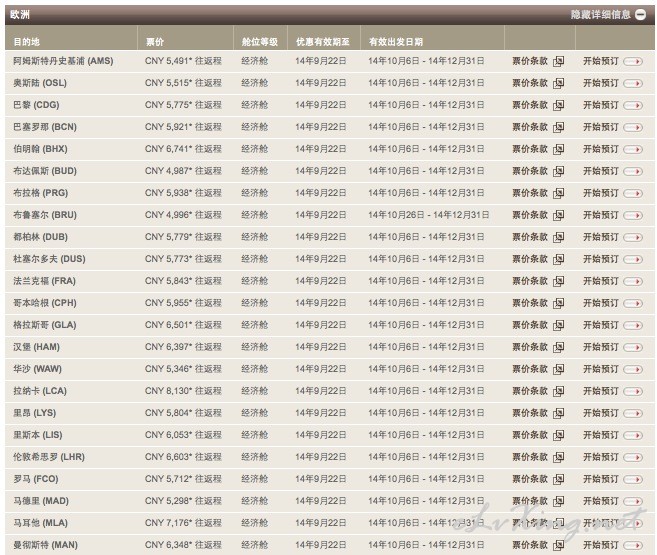The image size is (657, 555).
Task: Click the 票价 column header
Action: pos(155,42)
